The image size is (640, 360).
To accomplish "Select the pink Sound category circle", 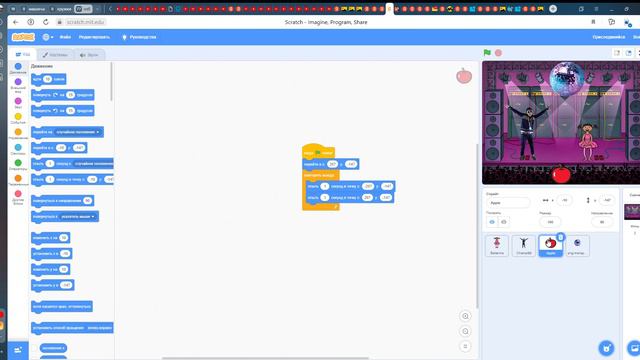I will point(18,101).
